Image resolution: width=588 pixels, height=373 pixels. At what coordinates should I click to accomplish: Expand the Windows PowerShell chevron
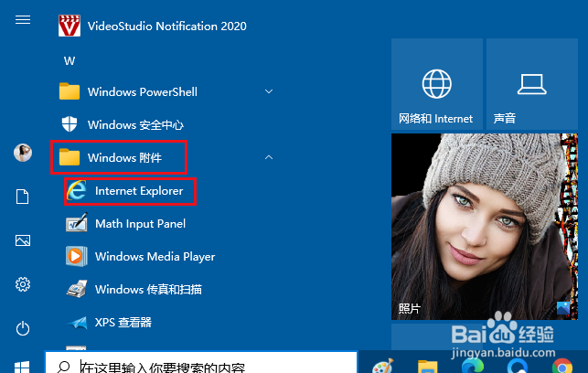[269, 91]
